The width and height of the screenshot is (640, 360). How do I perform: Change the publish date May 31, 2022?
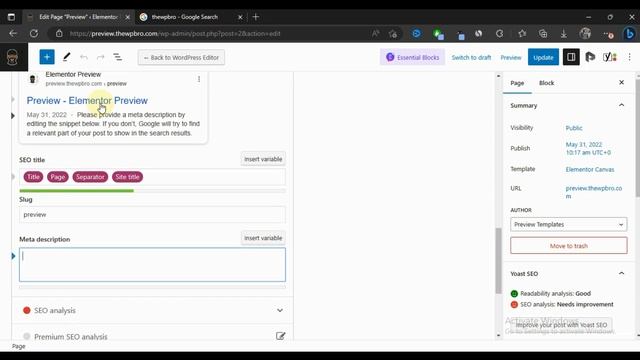pos(588,149)
